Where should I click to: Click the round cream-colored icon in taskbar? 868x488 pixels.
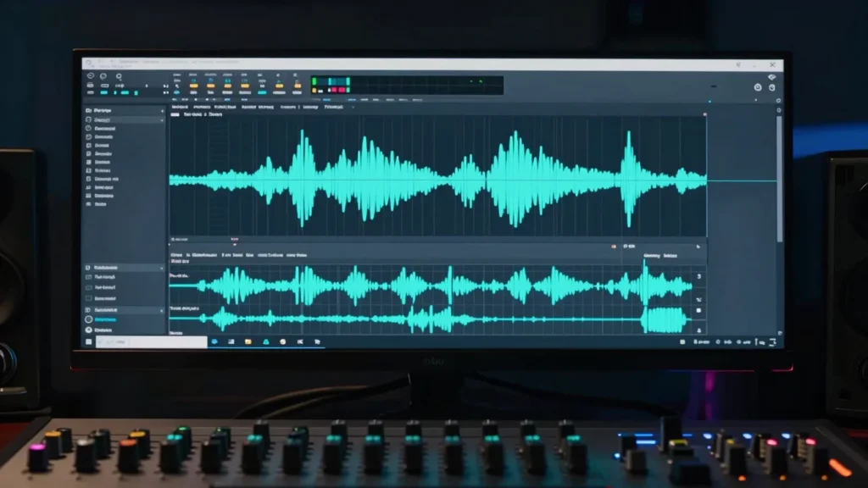(283, 342)
